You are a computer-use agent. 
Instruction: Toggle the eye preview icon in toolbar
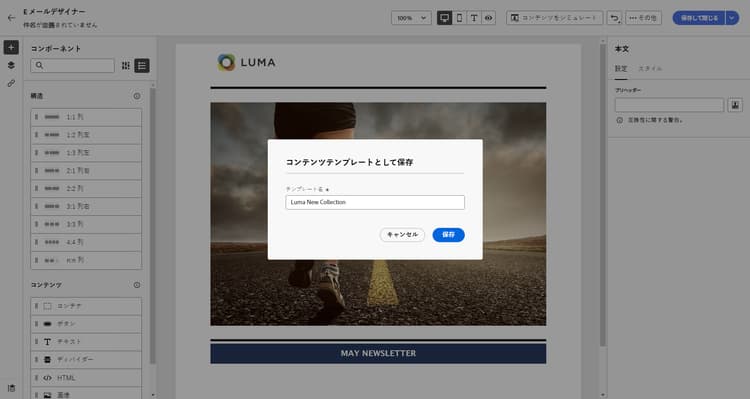click(488, 18)
